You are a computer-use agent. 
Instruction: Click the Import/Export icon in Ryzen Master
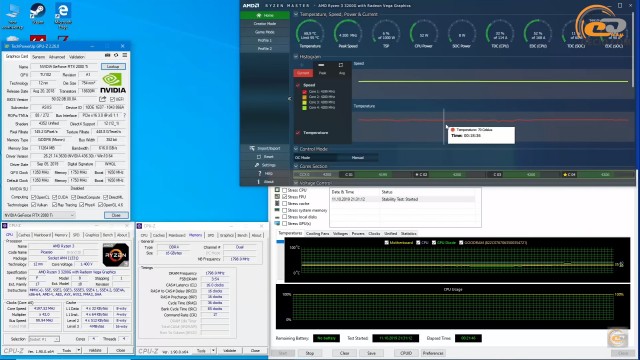[252, 148]
